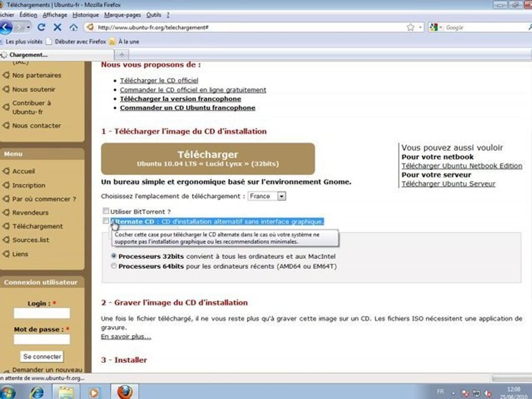Click Télécharger Ubuntu Netbook Edition link
This screenshot has height=399, width=532.
click(462, 166)
